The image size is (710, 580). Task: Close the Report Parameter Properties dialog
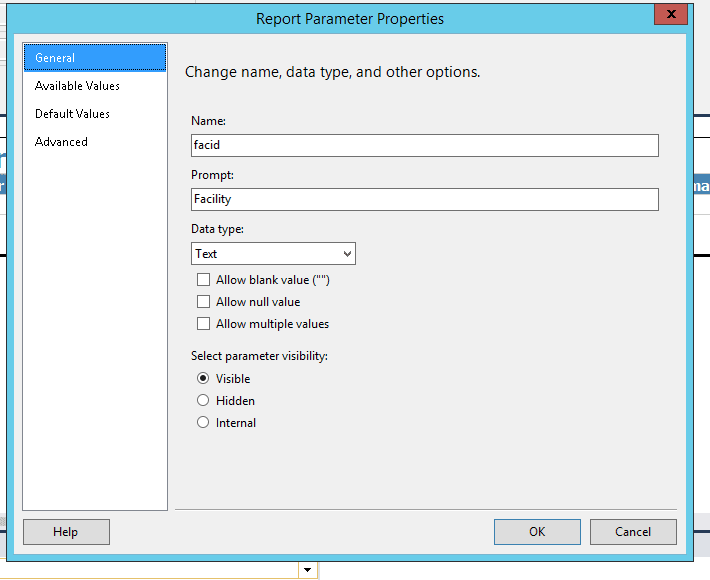pos(670,14)
